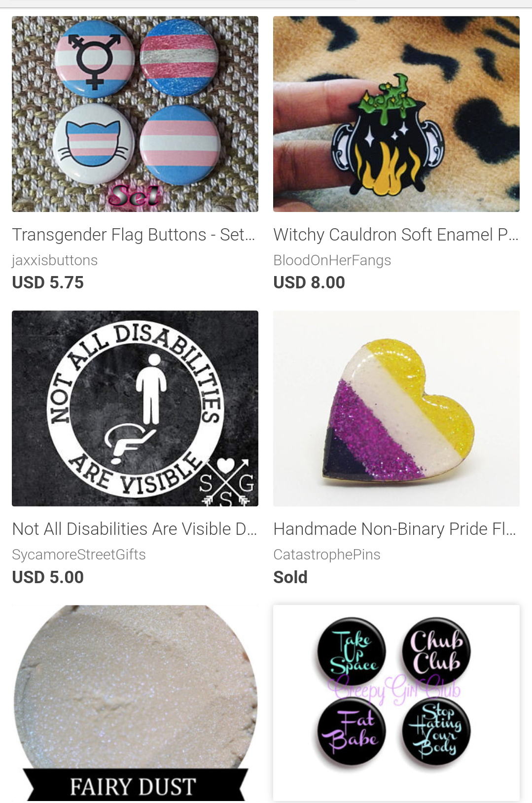Viewport: 532px width, 803px height.
Task: Select the USD 5.75 price
Action: 48,282
